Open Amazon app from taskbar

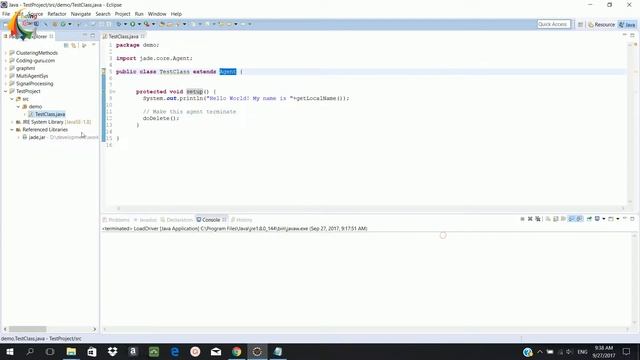click(133, 351)
